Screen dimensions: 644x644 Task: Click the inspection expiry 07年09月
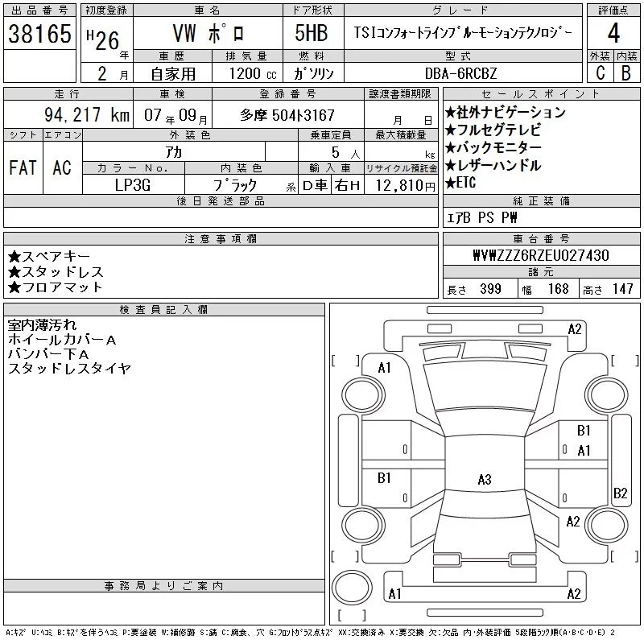click(175, 115)
